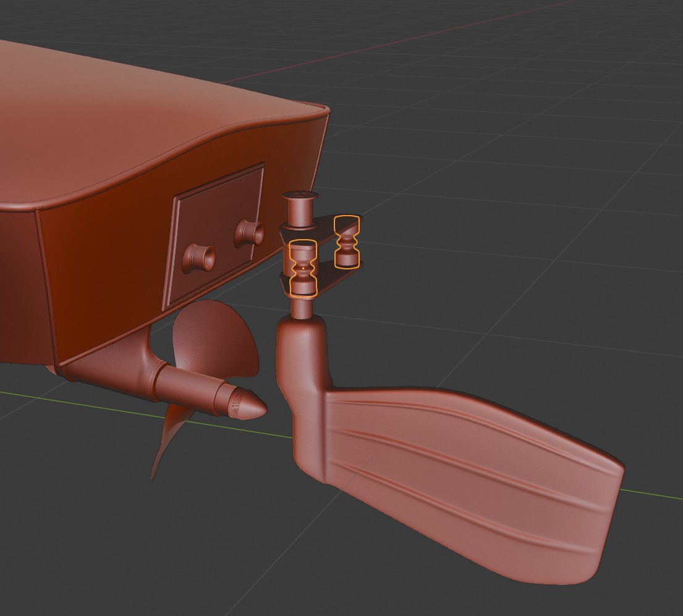Select the top pin head of rudder hinge
Screen dimensions: 683x616
point(300,196)
